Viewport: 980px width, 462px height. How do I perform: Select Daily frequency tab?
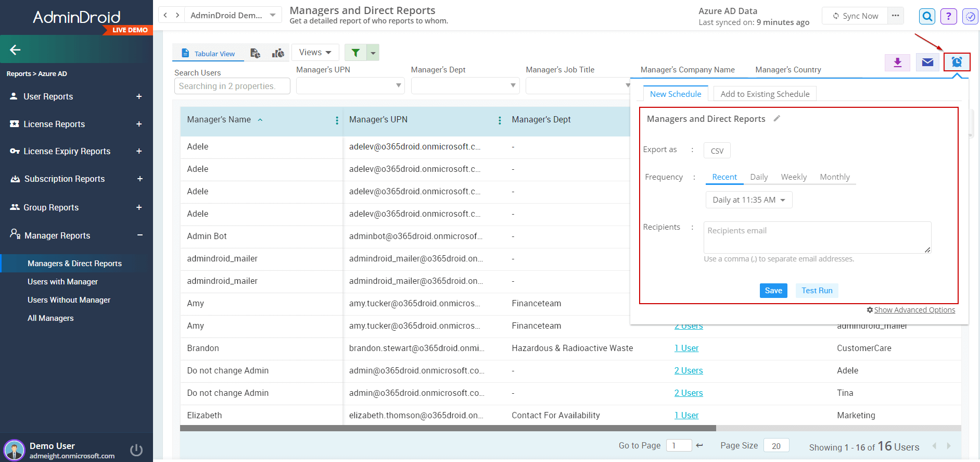pyautogui.click(x=759, y=177)
